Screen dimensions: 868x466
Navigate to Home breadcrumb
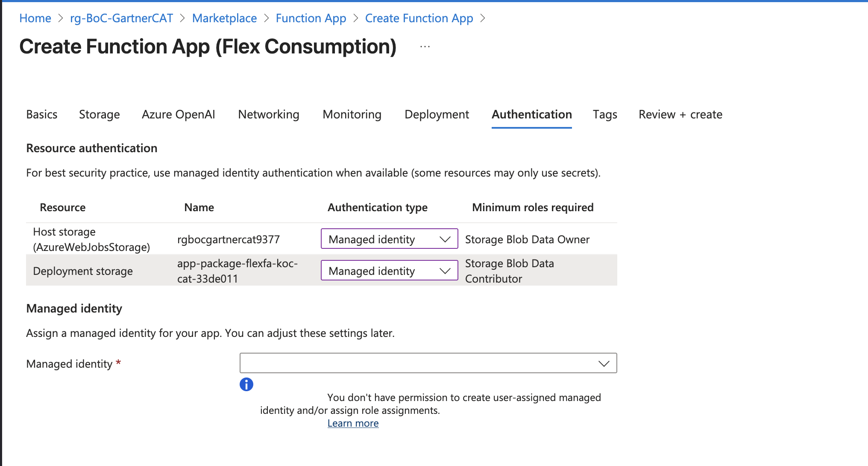(x=35, y=18)
